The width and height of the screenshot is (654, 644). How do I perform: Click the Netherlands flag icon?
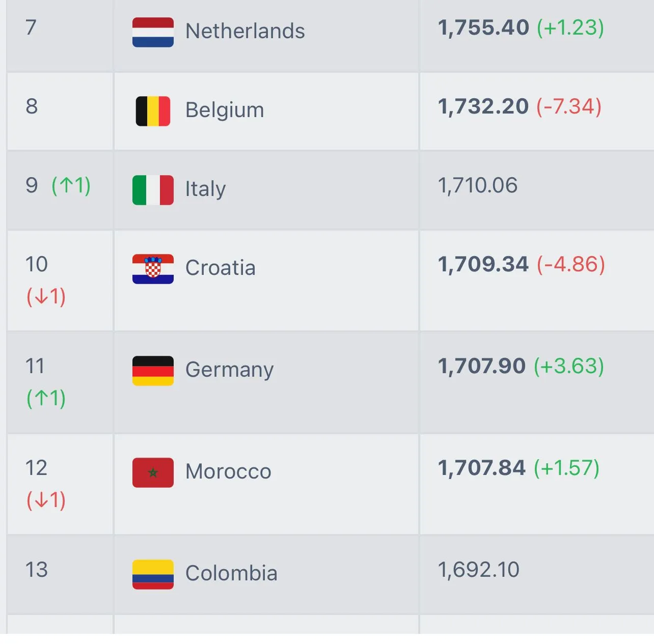153,32
